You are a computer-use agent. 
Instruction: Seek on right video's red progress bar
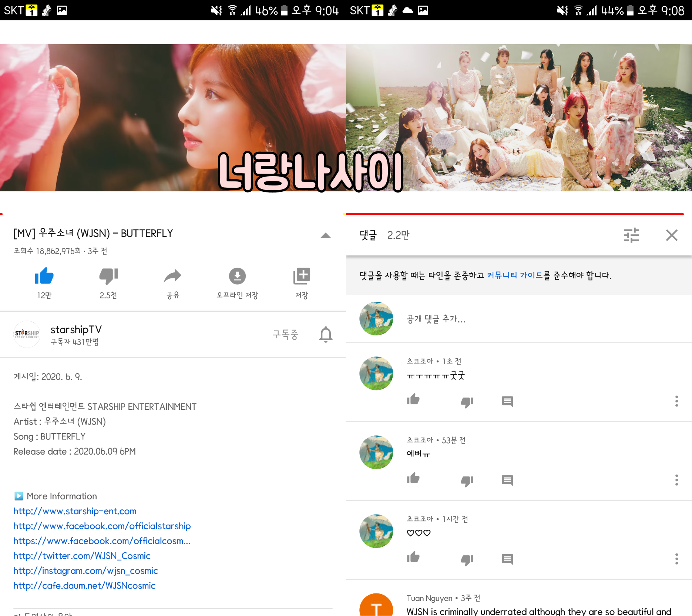pos(515,214)
